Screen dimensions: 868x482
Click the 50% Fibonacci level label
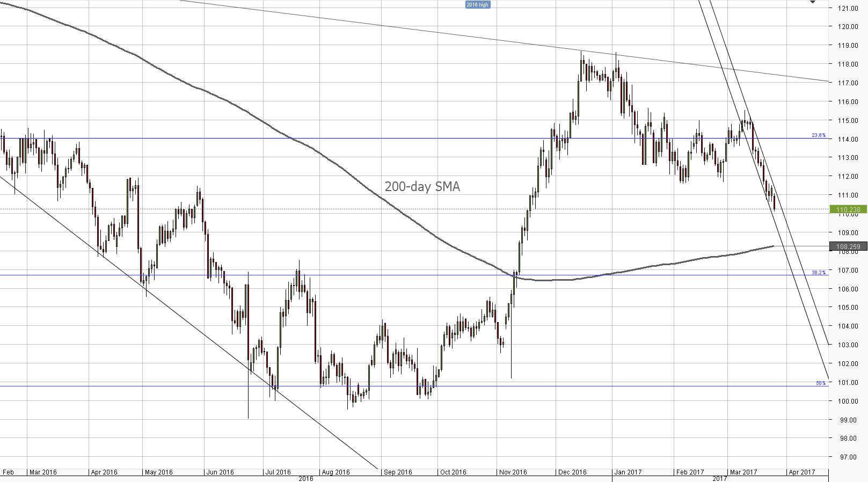(x=821, y=383)
